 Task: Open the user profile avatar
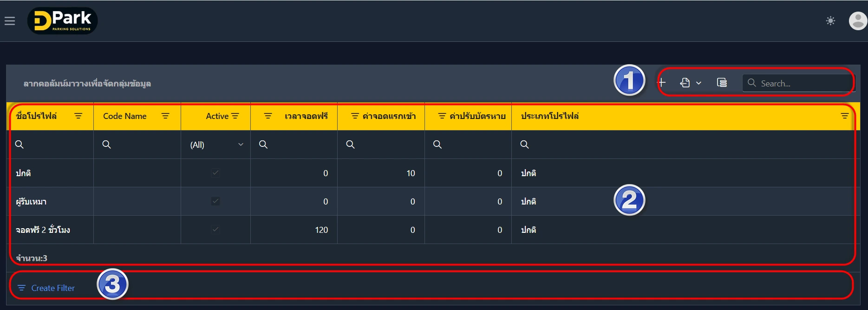coord(857,21)
